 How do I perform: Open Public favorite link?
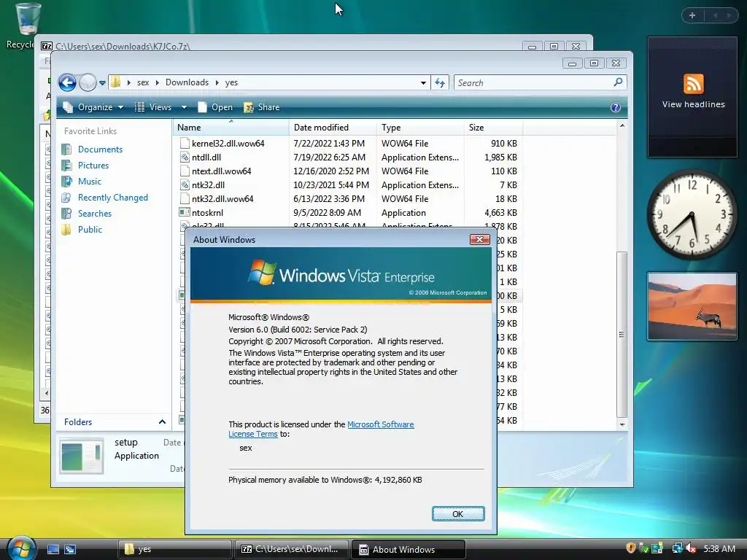click(x=90, y=230)
